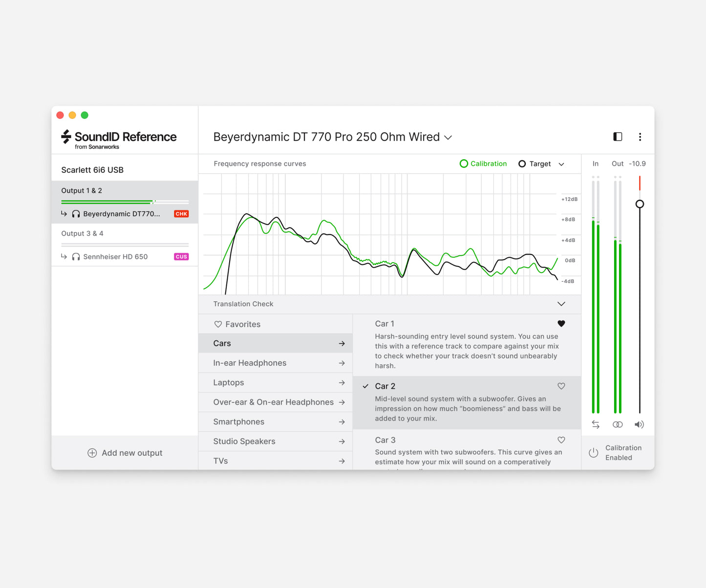Mute output with the speaker icon
706x588 pixels.
(x=639, y=424)
